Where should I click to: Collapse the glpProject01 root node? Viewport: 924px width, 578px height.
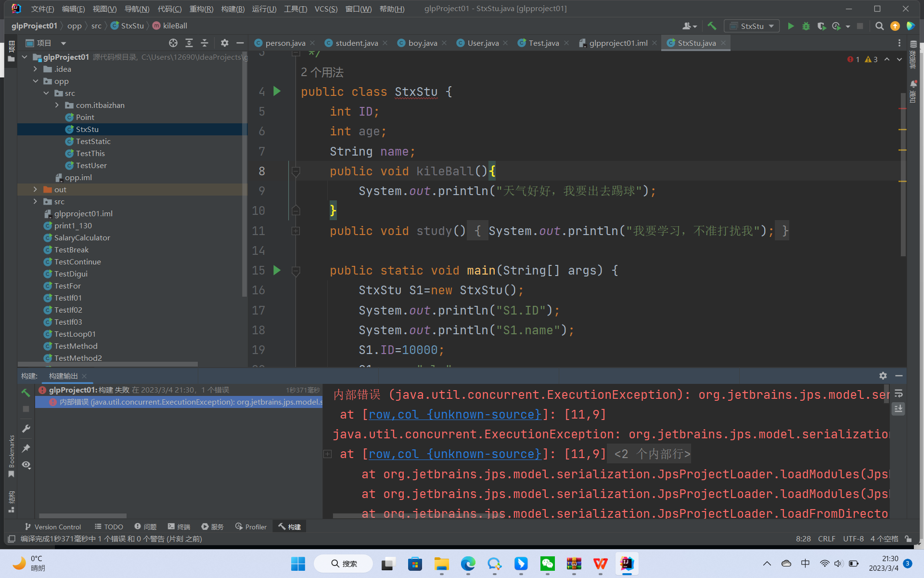(25, 57)
